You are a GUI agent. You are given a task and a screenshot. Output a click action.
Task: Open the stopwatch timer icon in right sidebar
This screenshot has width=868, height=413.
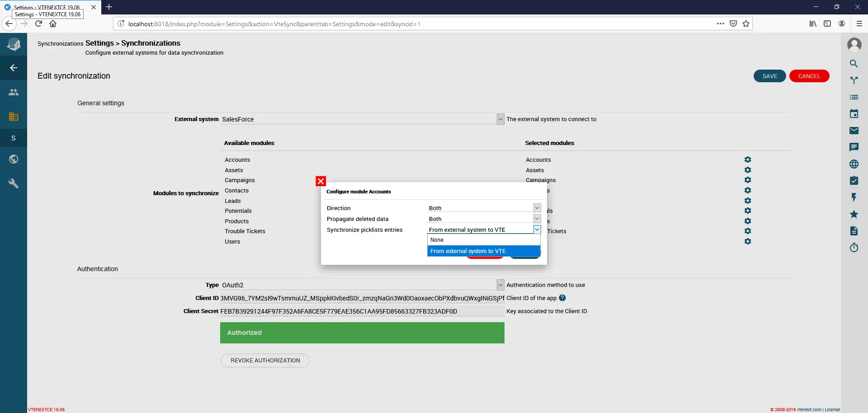854,248
